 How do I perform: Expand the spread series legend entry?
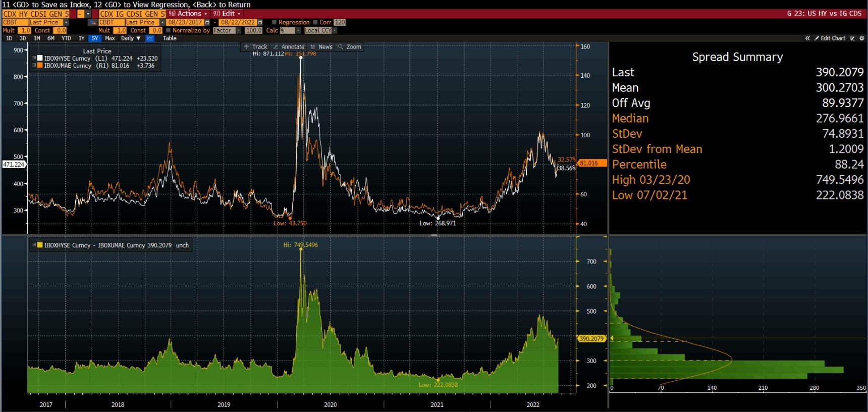[34, 245]
